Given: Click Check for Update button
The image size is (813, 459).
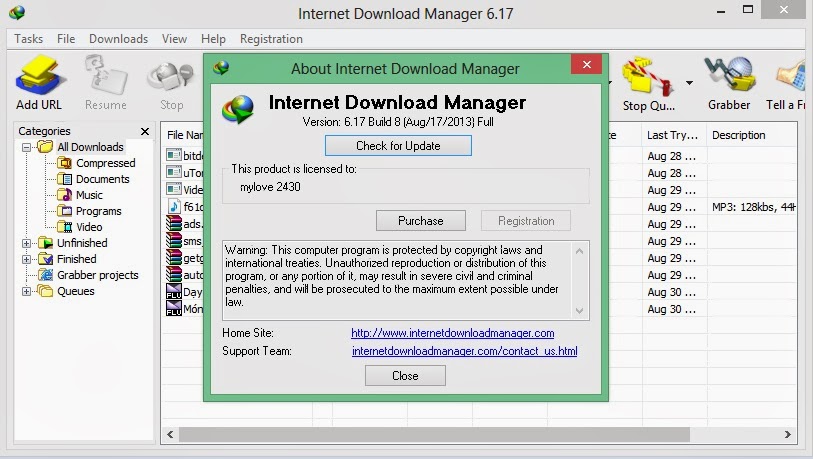Looking at the screenshot, I should (x=398, y=146).
